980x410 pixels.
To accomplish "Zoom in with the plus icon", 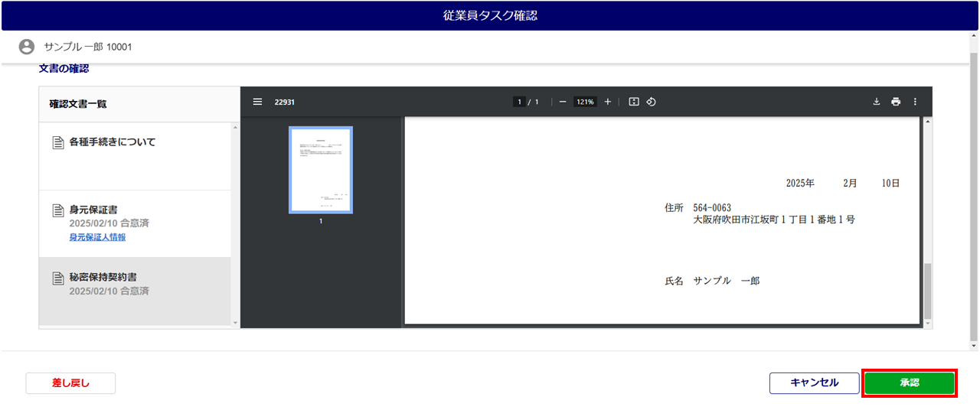I will point(608,102).
